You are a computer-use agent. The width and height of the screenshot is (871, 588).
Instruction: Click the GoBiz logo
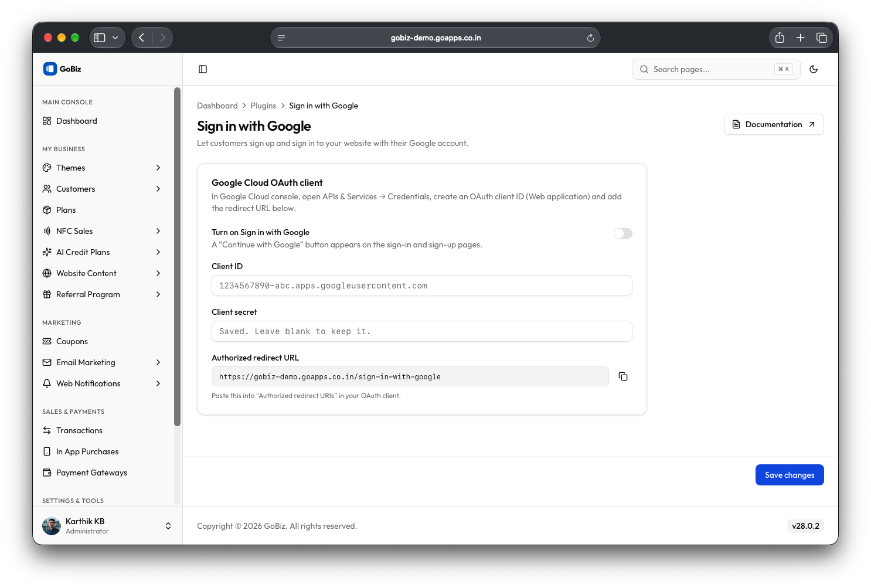coord(62,69)
